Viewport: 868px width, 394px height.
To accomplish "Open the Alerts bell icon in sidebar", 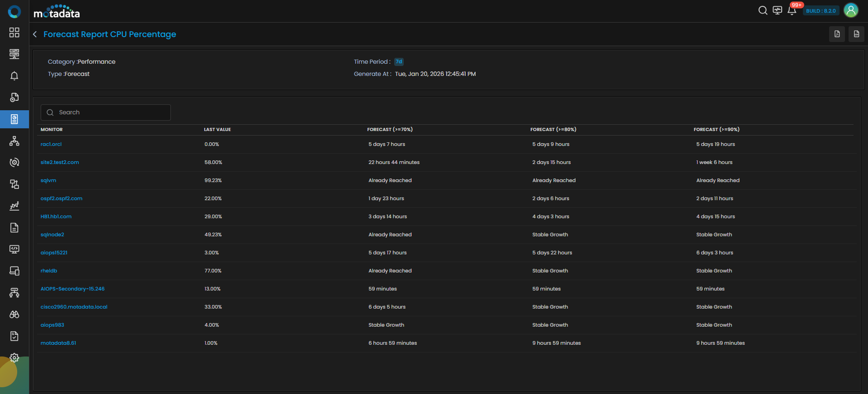I will click(x=14, y=76).
